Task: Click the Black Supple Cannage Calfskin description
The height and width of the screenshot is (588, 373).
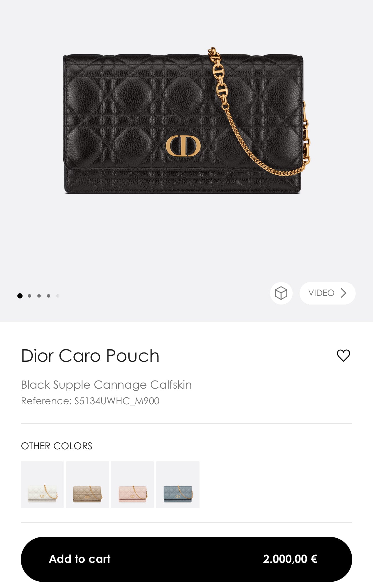Action: [x=106, y=385]
